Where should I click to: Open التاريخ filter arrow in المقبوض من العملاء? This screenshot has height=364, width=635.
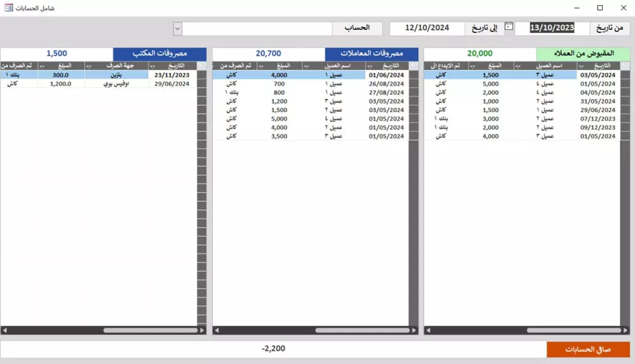coord(581,67)
